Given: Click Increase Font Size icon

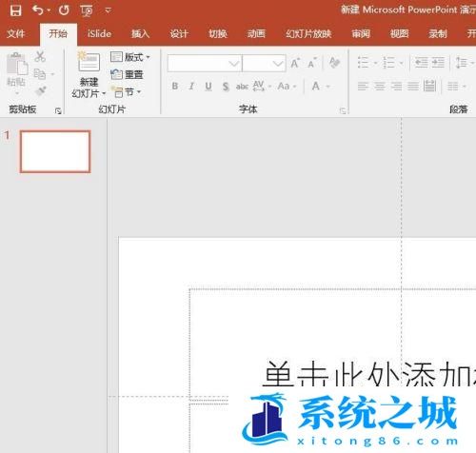Looking at the screenshot, I should point(295,63).
